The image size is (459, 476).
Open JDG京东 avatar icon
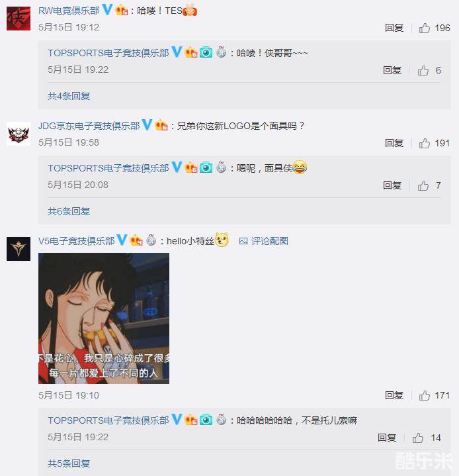pos(19,134)
